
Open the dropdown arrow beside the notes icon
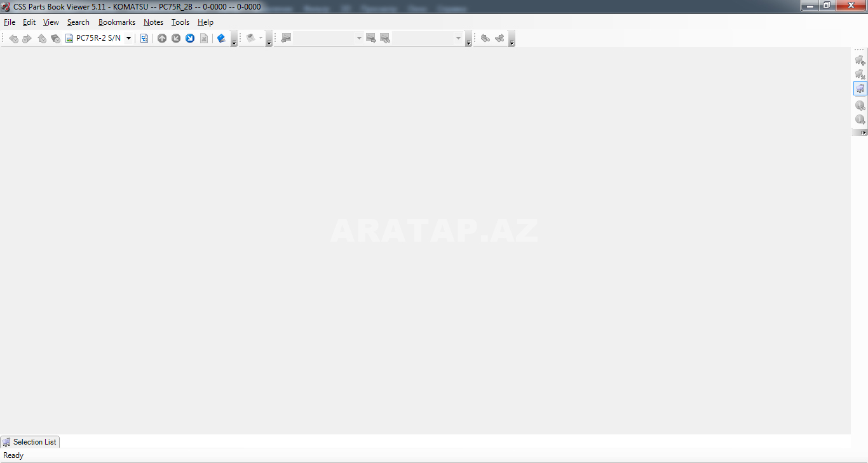tap(261, 38)
